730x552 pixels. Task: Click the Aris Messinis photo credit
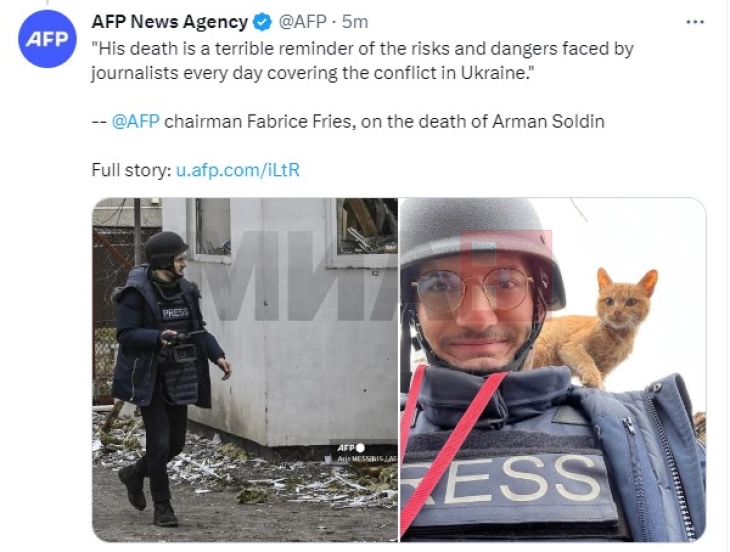367,459
